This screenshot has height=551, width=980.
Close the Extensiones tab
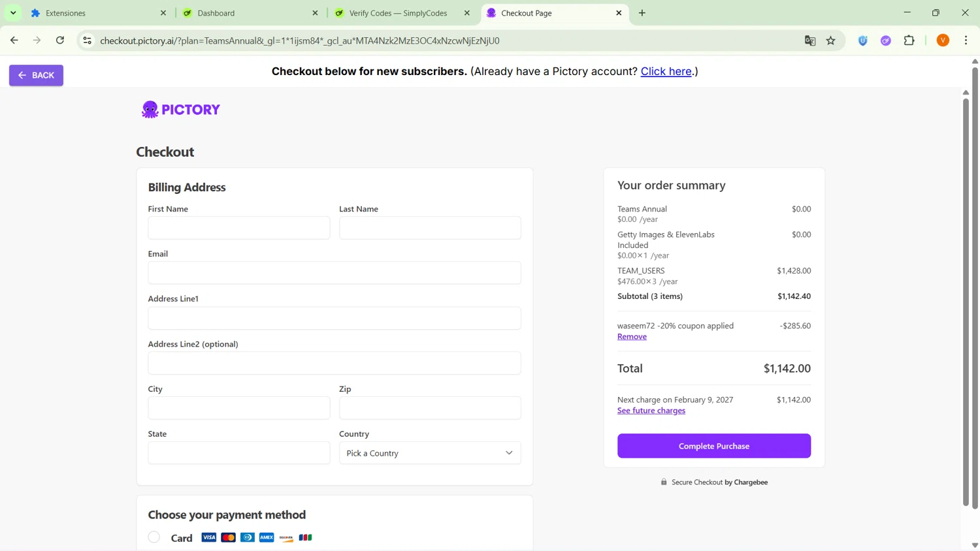[163, 13]
